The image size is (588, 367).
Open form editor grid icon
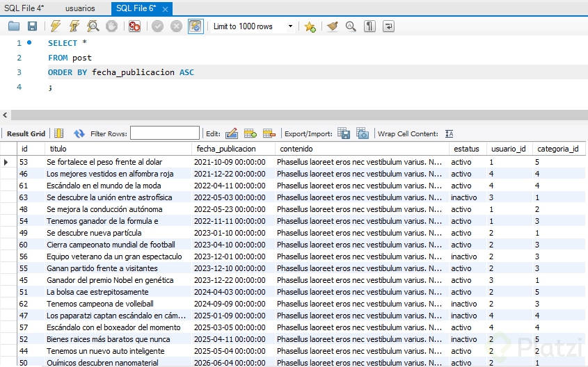point(59,133)
